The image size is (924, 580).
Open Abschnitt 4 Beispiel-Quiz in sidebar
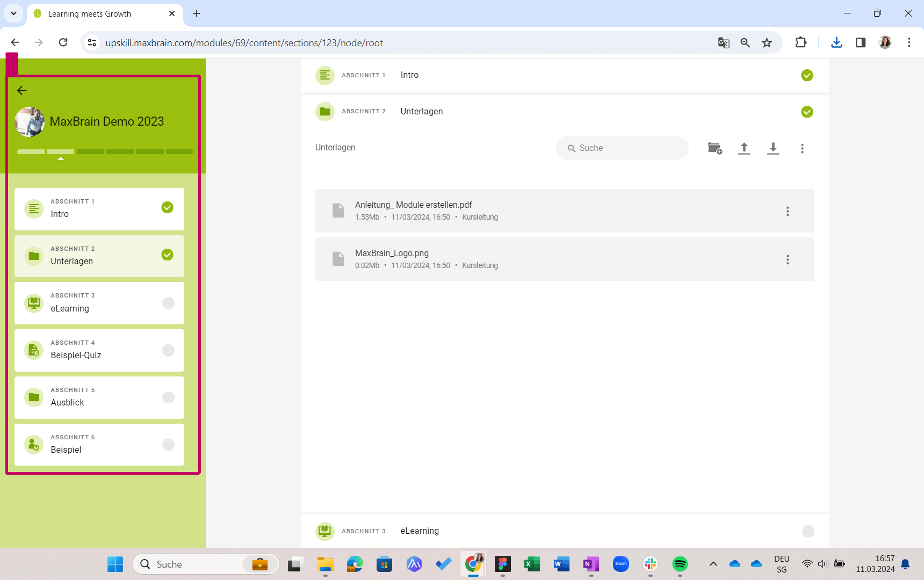tap(99, 350)
